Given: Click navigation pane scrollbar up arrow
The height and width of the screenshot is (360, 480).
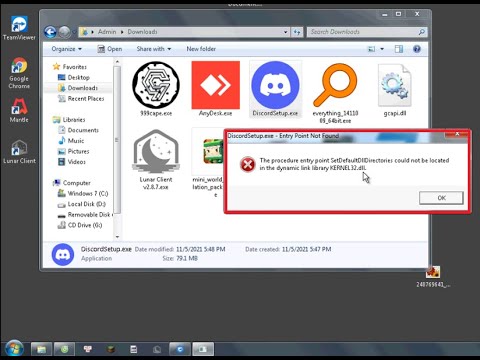Looking at the screenshot, I should 117,62.
